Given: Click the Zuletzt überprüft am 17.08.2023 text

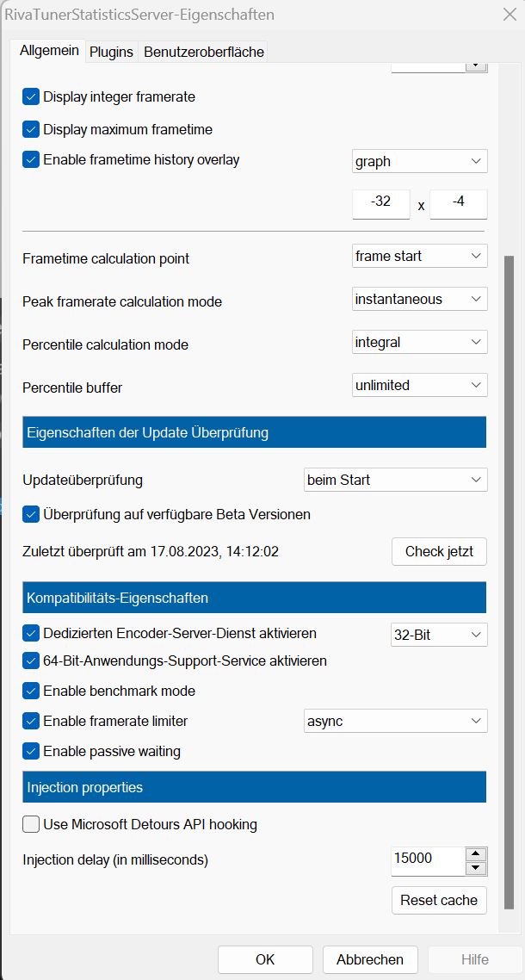Looking at the screenshot, I should [151, 552].
